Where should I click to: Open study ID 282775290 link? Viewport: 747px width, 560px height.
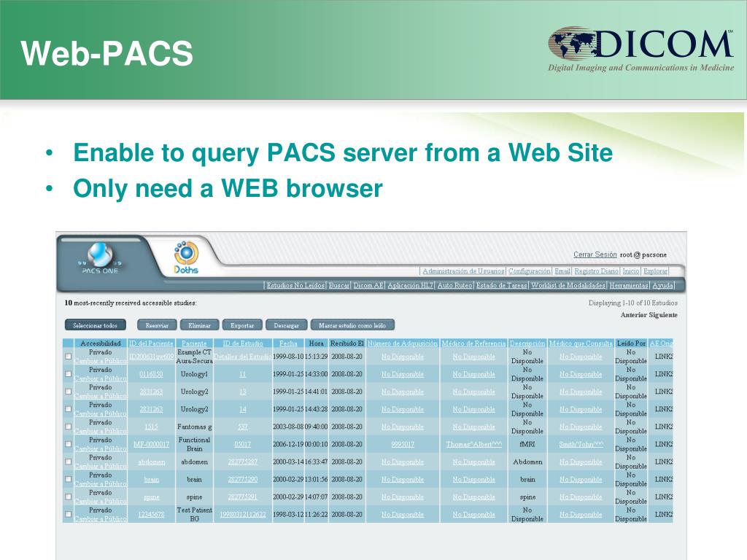point(242,480)
